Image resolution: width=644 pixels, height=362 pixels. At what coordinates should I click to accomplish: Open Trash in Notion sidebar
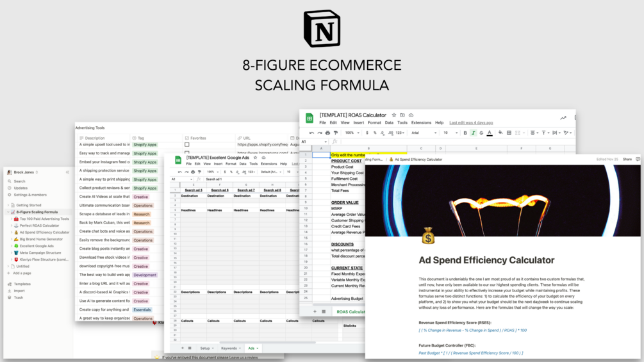(x=15, y=298)
